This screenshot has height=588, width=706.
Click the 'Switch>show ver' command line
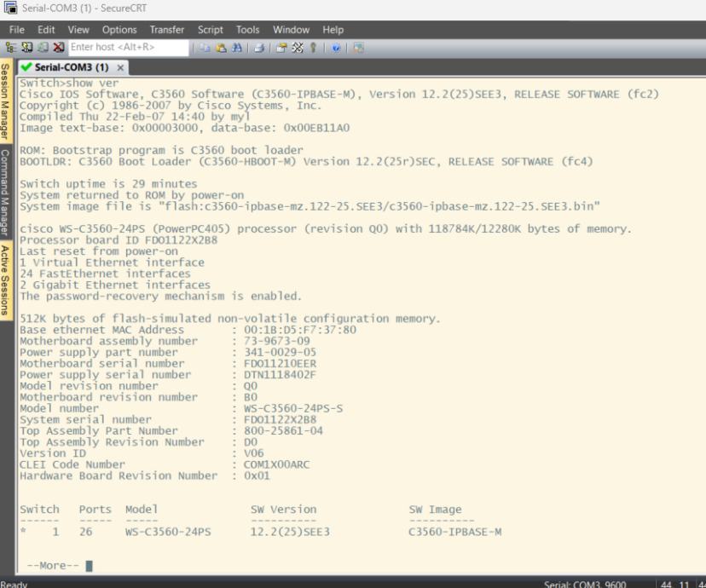69,83
